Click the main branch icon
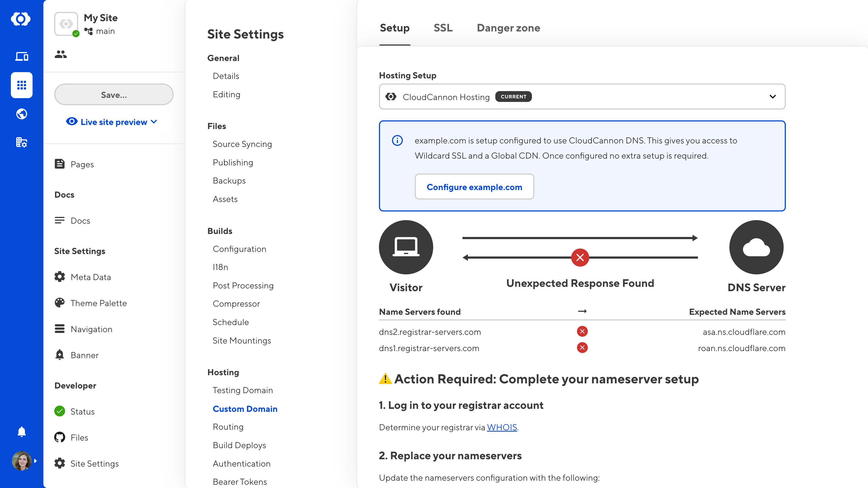 88,31
